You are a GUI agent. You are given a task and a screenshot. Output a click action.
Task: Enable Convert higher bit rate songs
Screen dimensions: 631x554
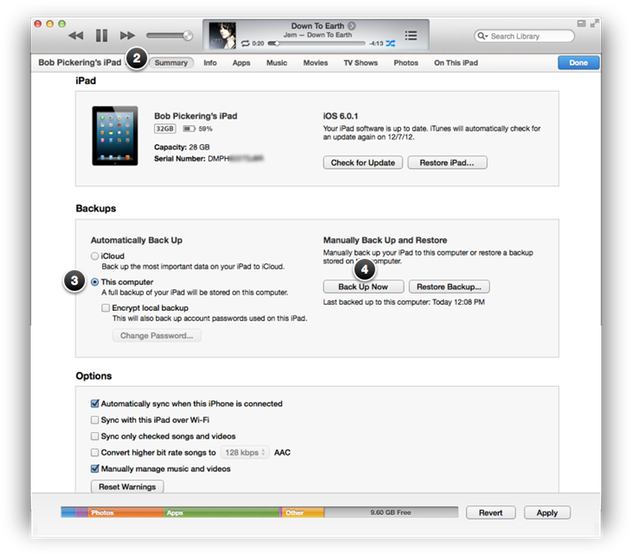pos(95,453)
